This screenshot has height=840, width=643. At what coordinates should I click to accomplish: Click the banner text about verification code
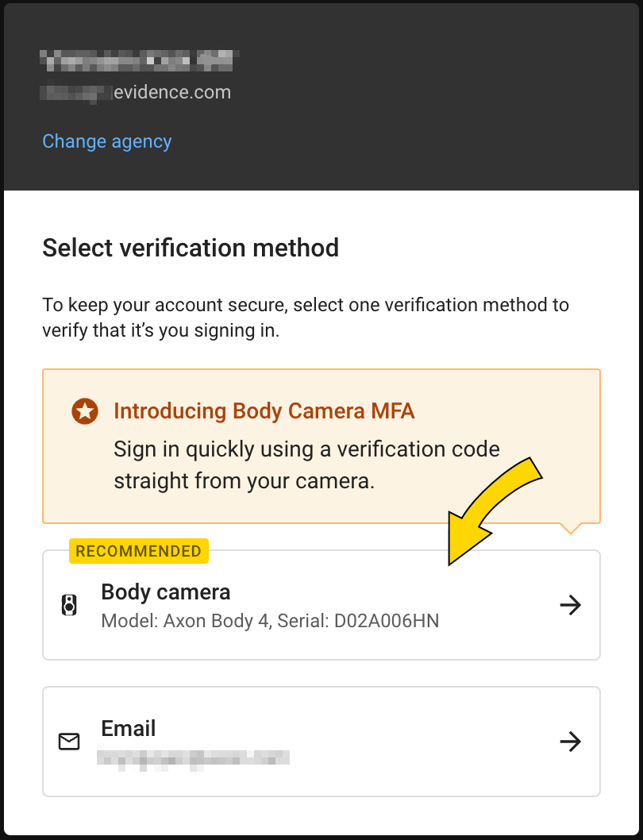pyautogui.click(x=306, y=465)
